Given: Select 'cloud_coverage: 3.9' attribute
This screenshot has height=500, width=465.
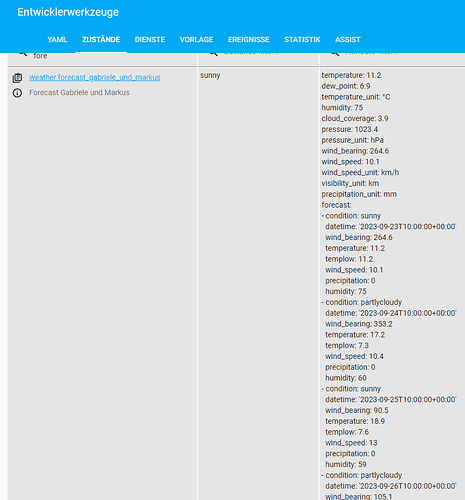Looking at the screenshot, I should (x=355, y=118).
